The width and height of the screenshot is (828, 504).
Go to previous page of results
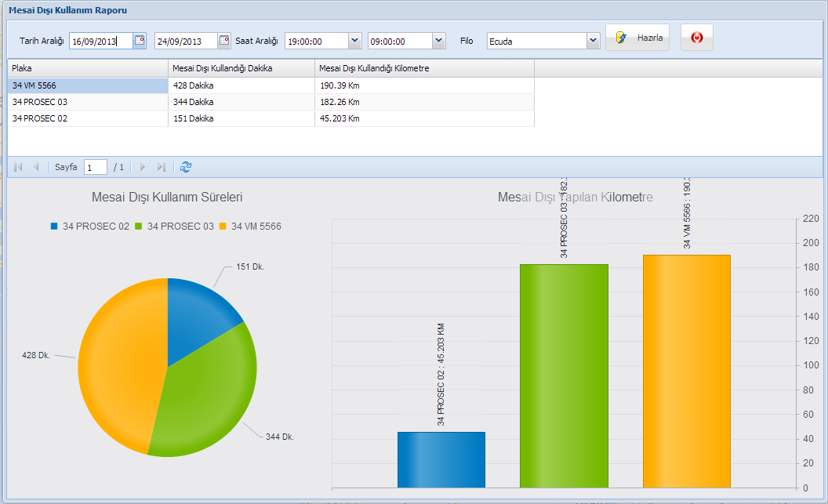click(x=36, y=167)
